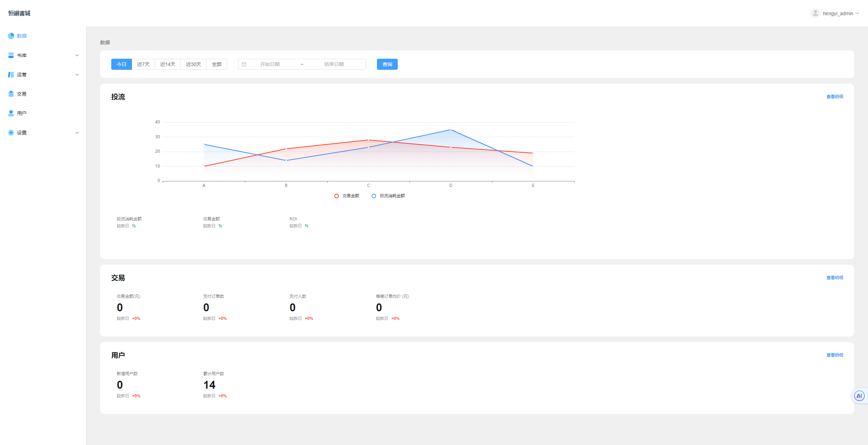
Task: Click the 开始日期 input field
Action: tap(270, 64)
